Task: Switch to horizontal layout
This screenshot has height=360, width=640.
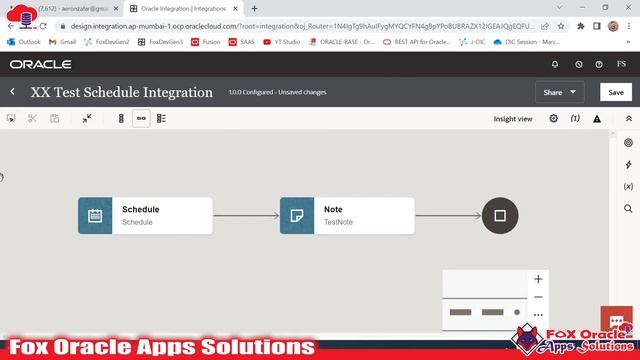Action: [141, 119]
